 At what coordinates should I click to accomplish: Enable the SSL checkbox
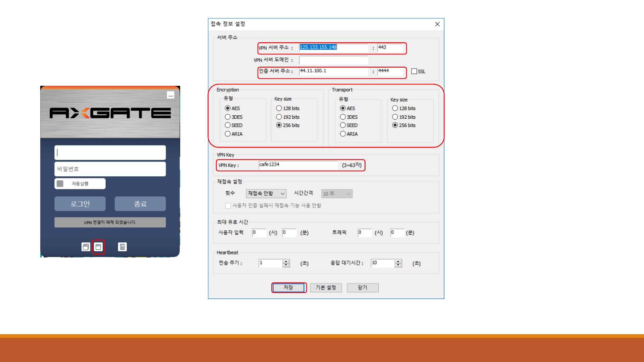pos(414,71)
